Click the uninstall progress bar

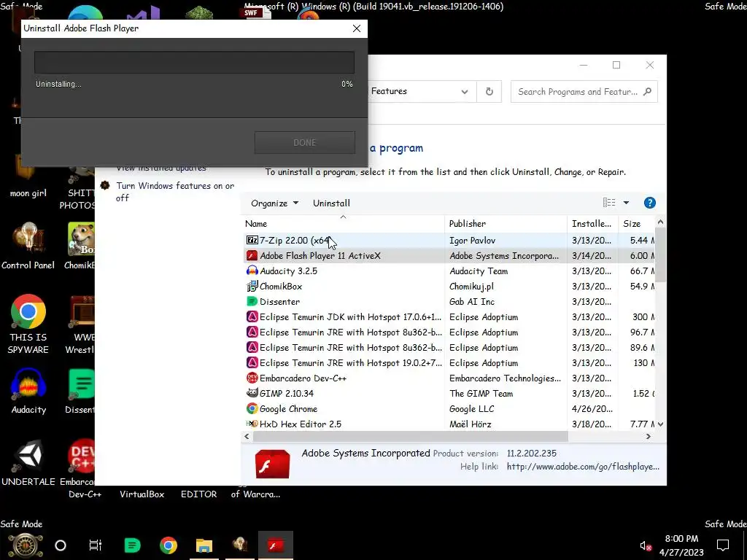[194, 63]
